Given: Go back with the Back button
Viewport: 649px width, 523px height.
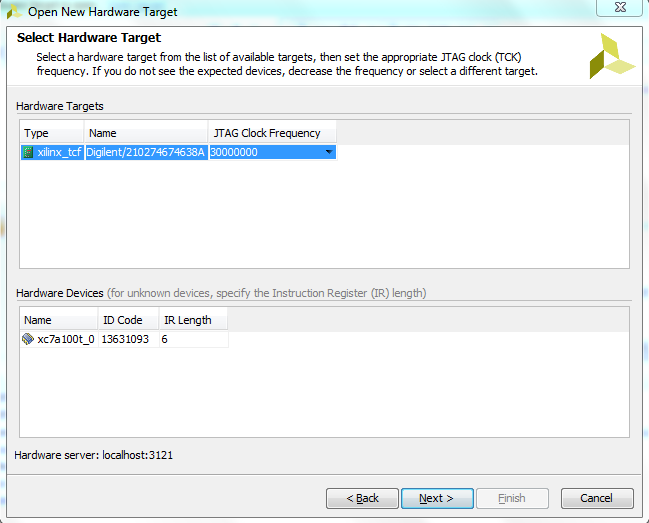Looking at the screenshot, I should [362, 498].
